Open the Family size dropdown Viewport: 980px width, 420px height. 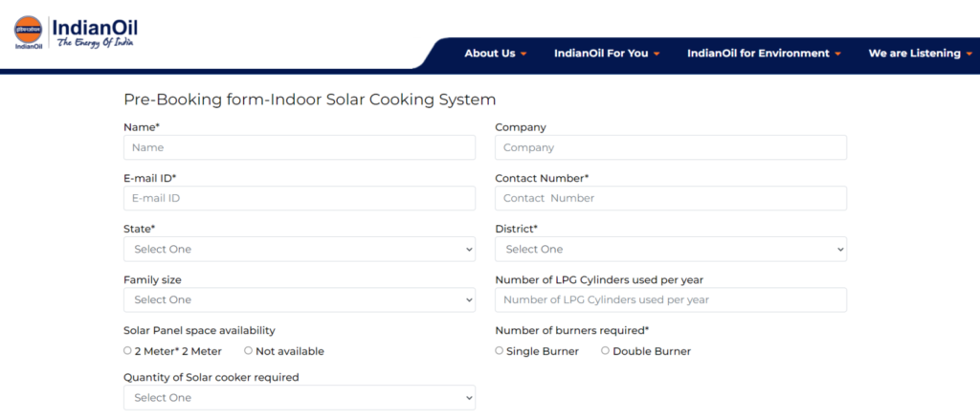(299, 299)
